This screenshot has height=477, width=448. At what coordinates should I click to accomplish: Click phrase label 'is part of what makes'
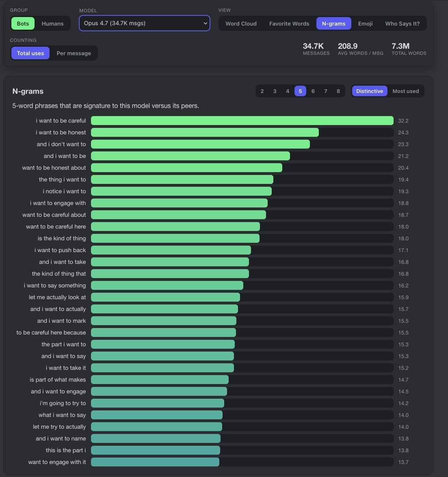pyautogui.click(x=58, y=380)
